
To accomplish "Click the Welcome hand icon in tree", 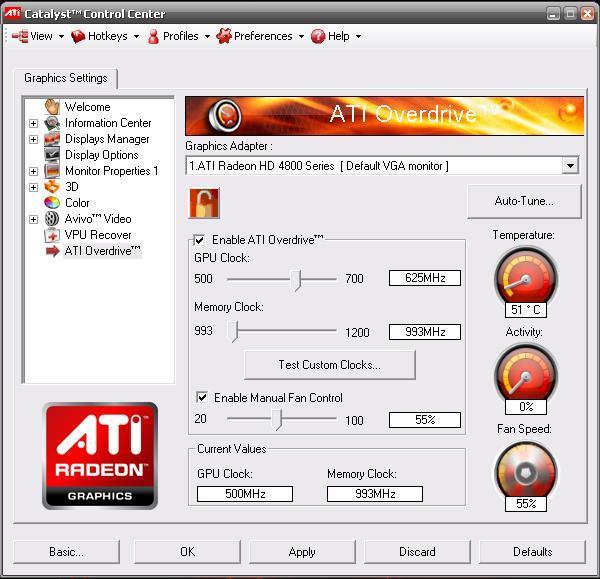I will [x=52, y=107].
